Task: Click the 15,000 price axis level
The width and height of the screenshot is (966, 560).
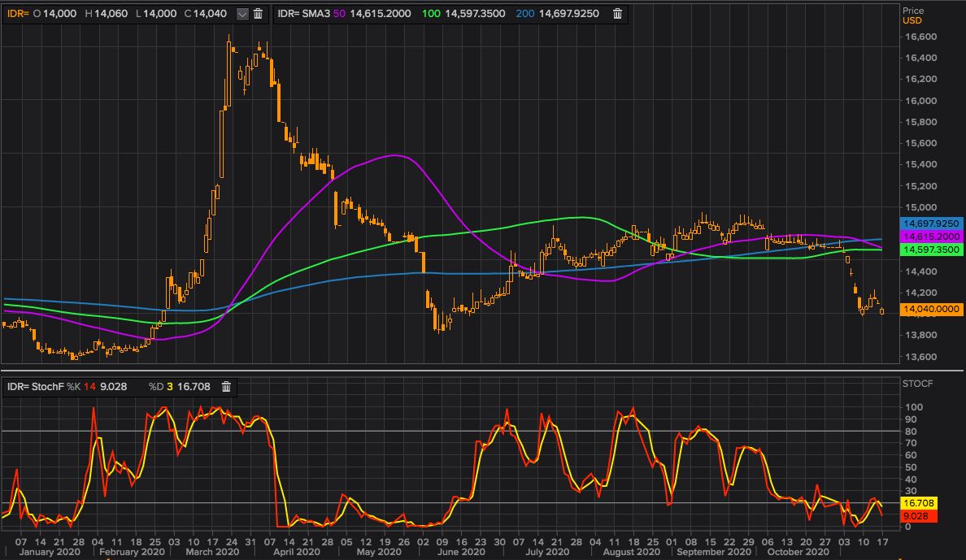Action: click(920, 207)
